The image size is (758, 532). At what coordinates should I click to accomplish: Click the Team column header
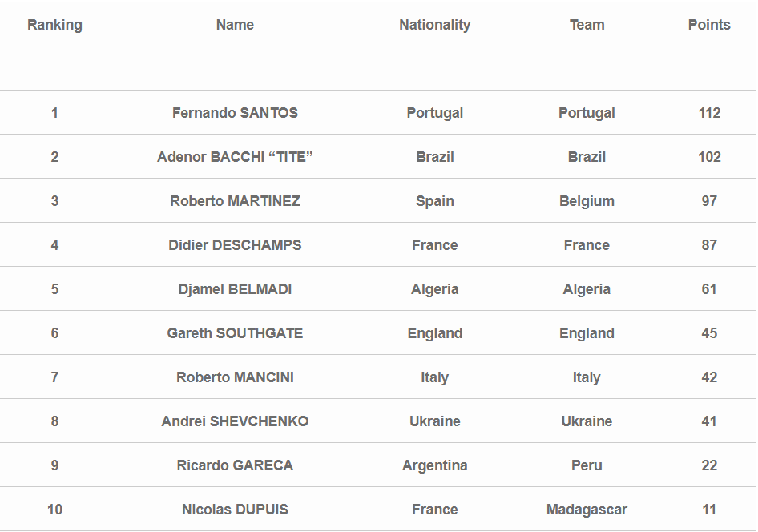coord(587,25)
